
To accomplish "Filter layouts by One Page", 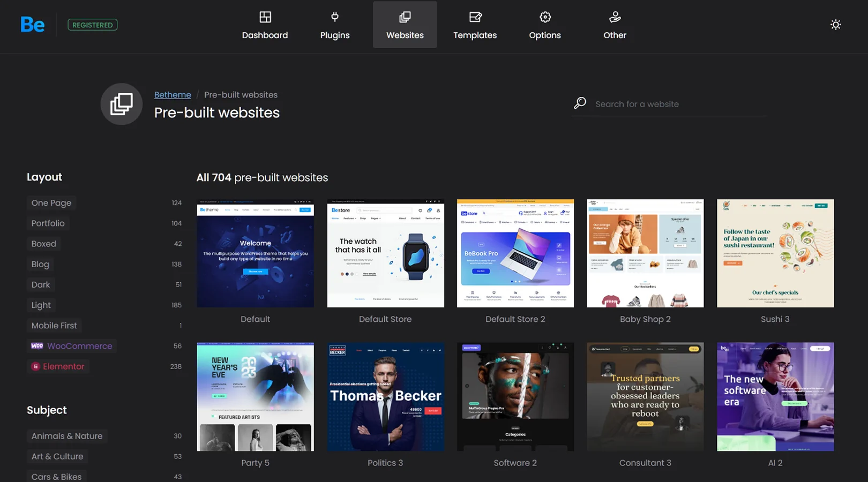I will [x=51, y=203].
